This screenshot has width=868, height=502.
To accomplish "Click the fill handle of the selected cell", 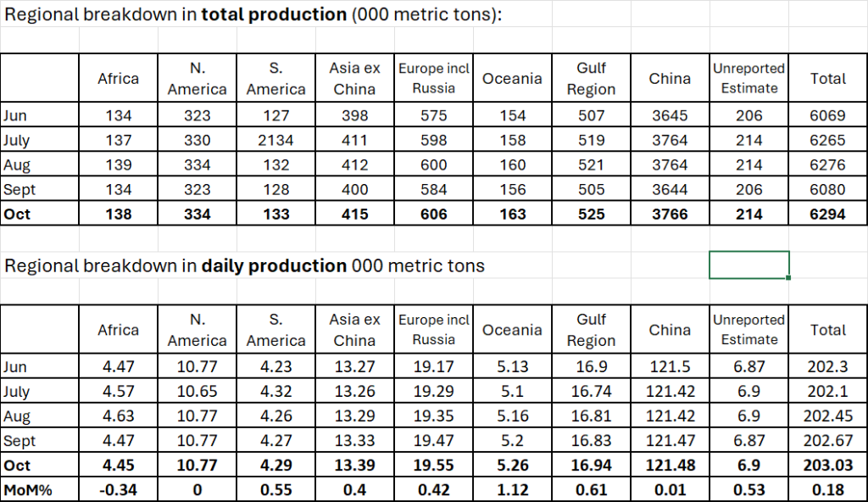I will tap(789, 278).
